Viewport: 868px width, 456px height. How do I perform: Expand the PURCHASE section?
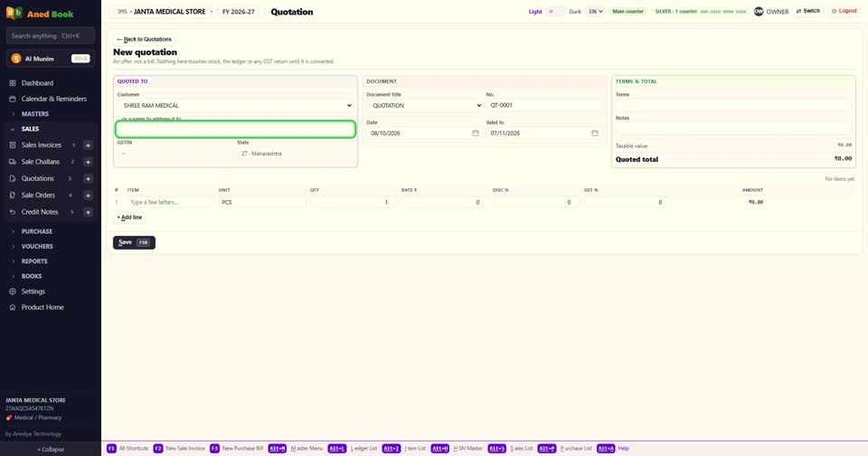[36, 232]
